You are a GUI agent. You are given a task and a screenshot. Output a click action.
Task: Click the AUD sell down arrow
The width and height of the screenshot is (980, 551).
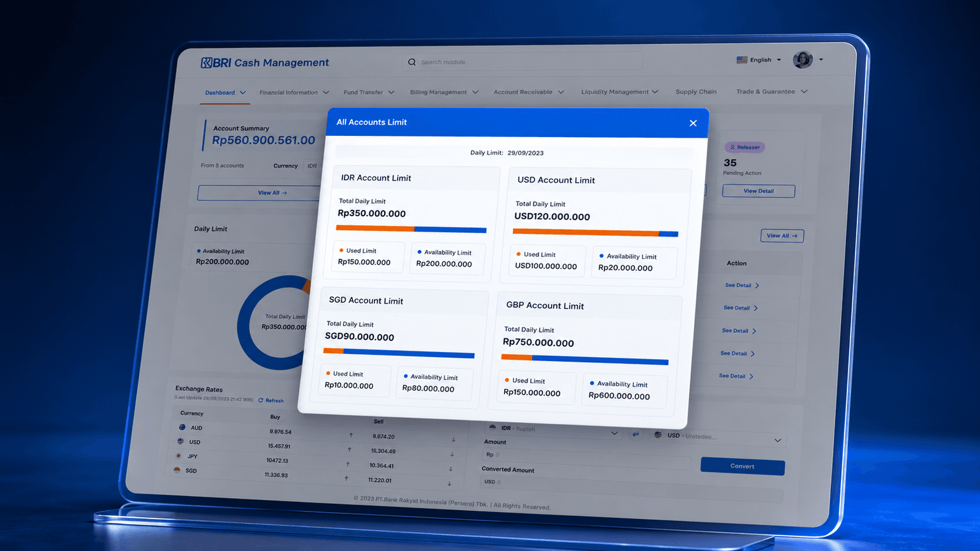click(x=454, y=439)
